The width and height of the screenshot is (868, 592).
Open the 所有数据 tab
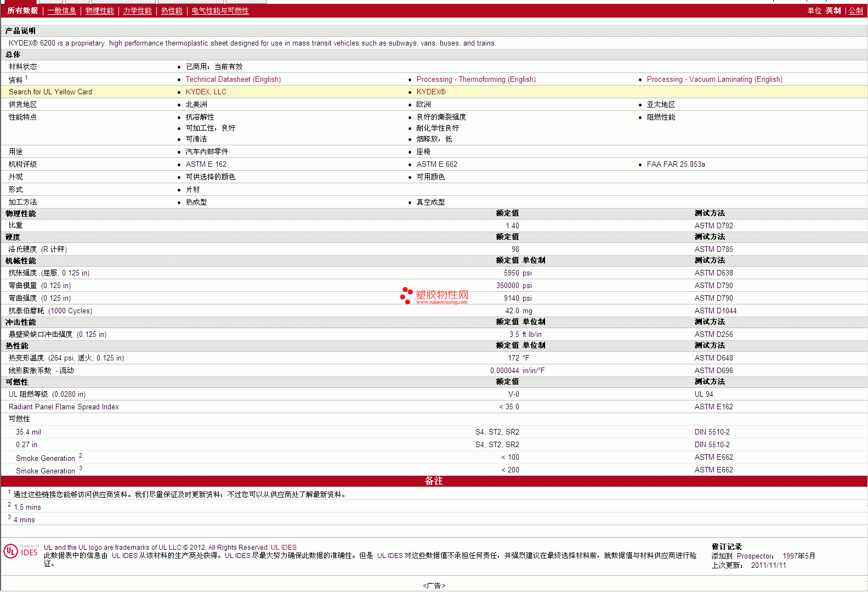coord(22,10)
